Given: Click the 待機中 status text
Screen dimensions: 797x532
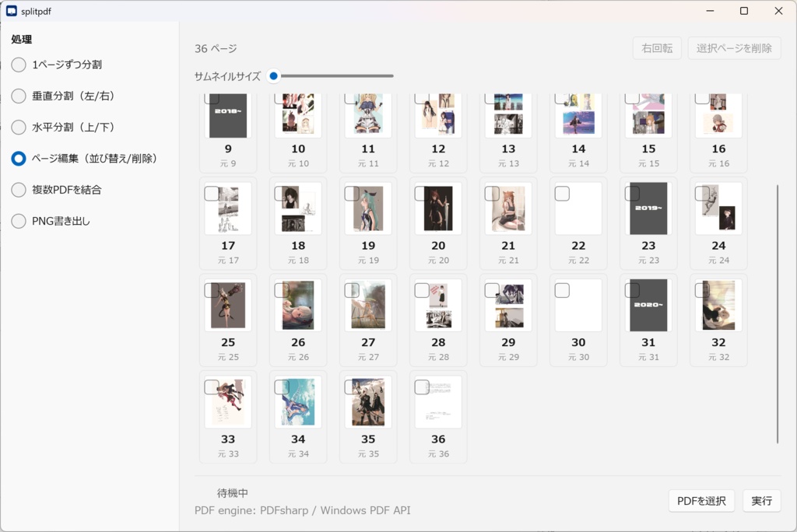Looking at the screenshot, I should pyautogui.click(x=232, y=493).
